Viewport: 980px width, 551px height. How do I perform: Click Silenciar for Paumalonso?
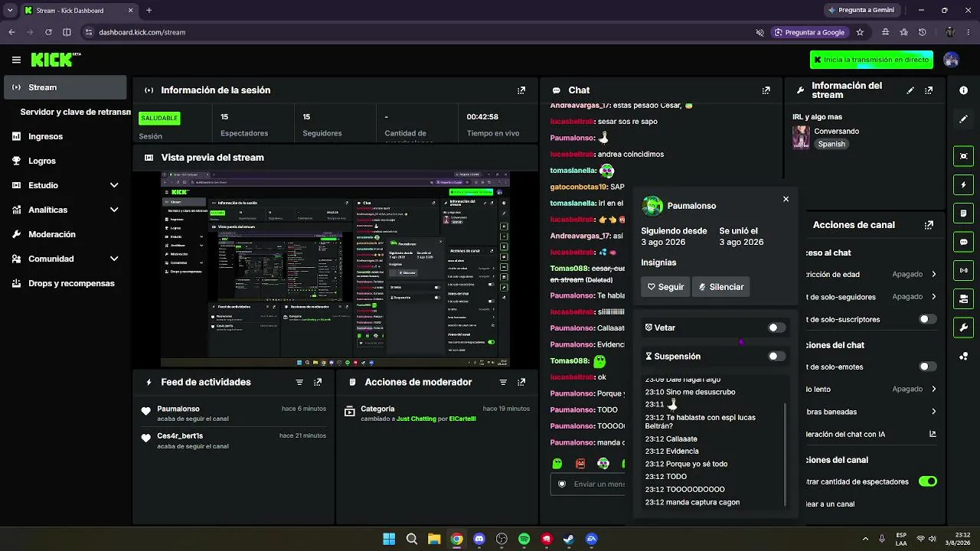pos(720,287)
